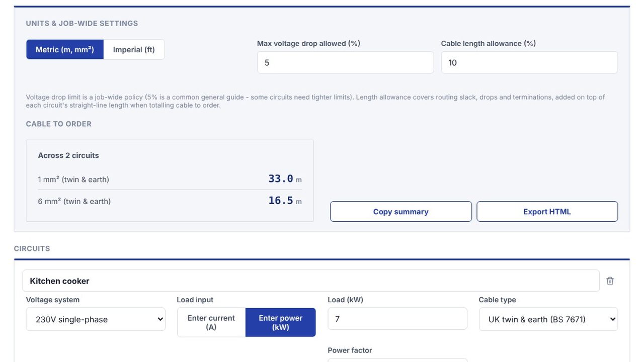The height and width of the screenshot is (362, 644).
Task: Click the Across 2 circuits heading
Action: coord(68,155)
